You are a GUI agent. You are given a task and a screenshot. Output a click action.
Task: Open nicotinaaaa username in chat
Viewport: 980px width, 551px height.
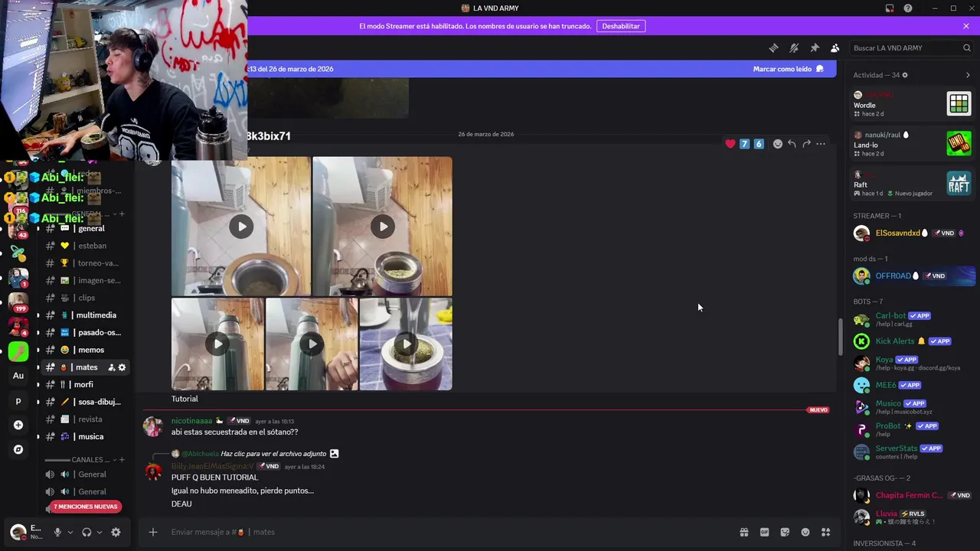191,421
